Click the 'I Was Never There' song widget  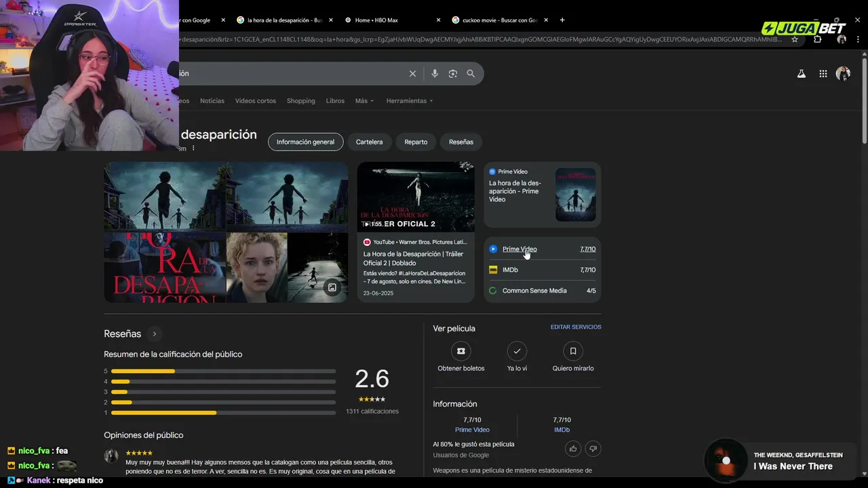tap(780, 461)
